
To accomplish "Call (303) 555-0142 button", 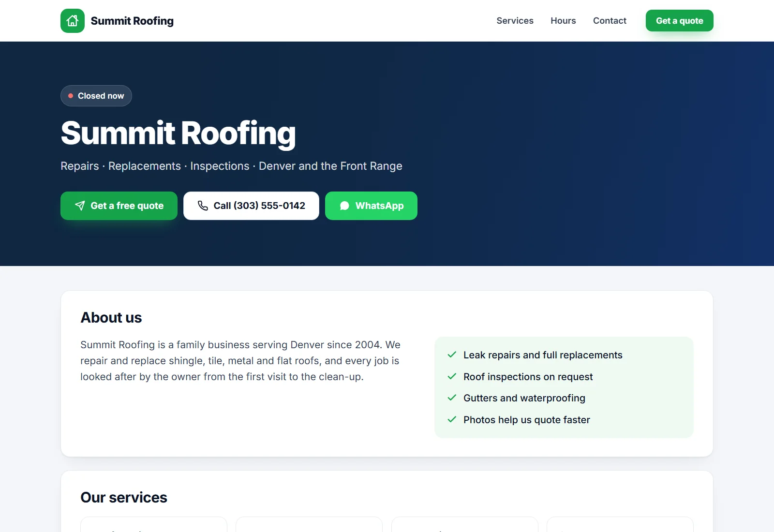I will [x=251, y=206].
